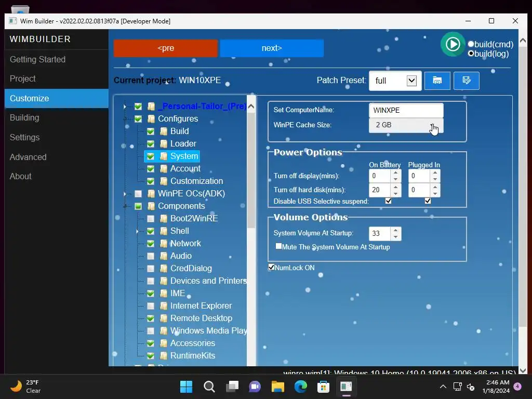Click the Account folder icon
Viewport: 532px width, 399px height.
(164, 169)
